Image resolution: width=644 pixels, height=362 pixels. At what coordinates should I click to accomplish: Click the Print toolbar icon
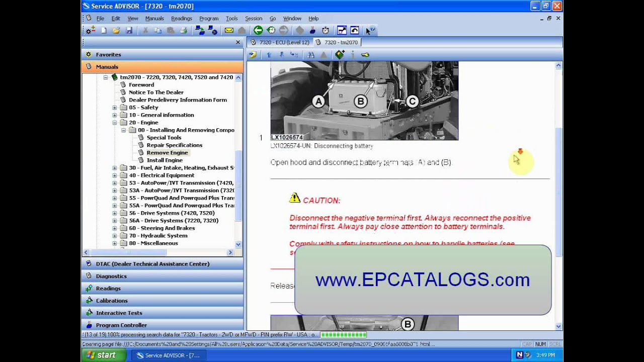(x=183, y=31)
